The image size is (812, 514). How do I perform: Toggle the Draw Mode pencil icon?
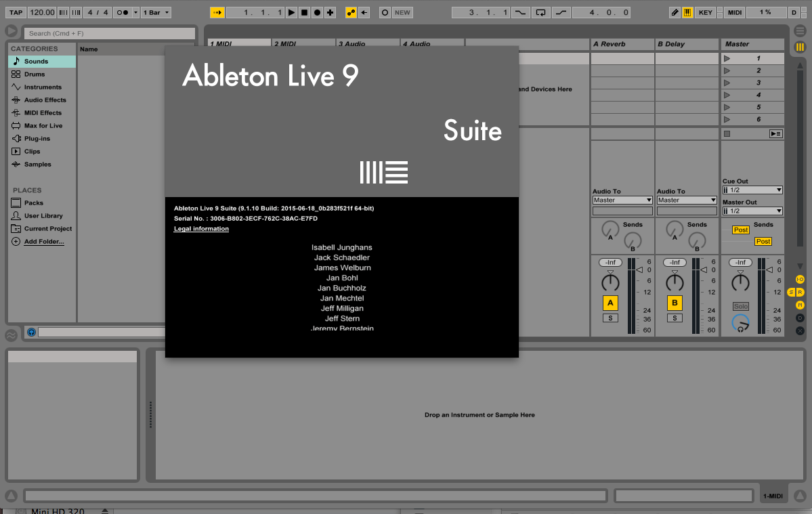pos(675,12)
